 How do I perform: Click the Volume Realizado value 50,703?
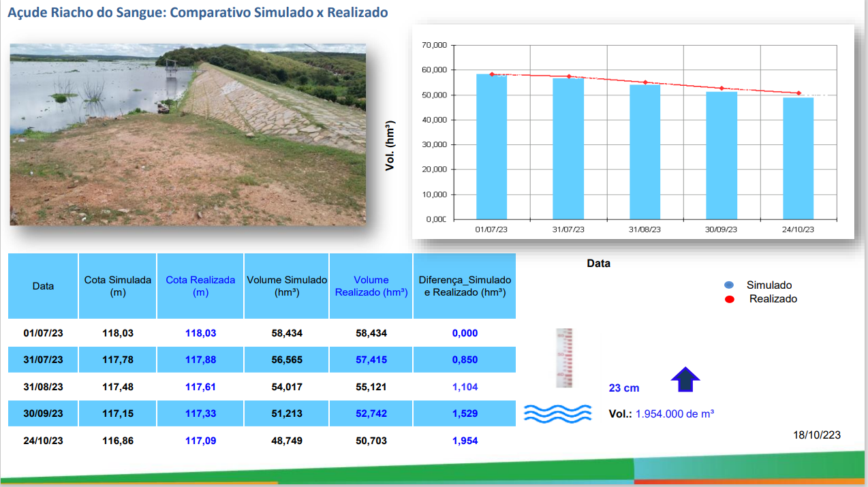[x=371, y=441]
